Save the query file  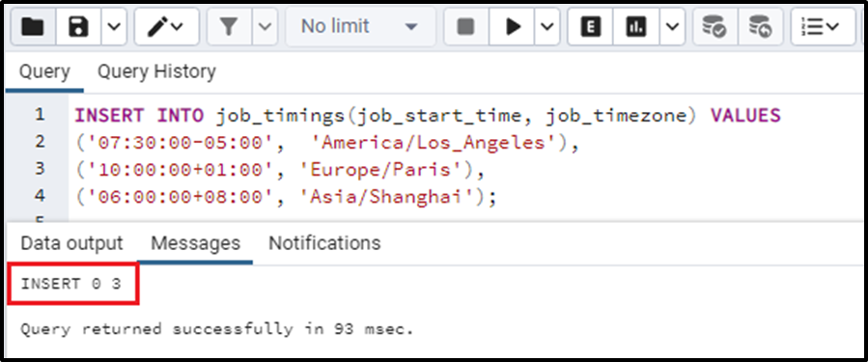[x=79, y=26]
